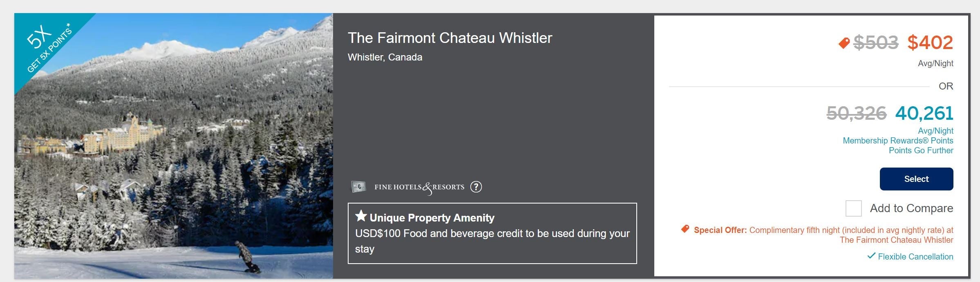This screenshot has width=980, height=282.
Task: Check the Add to Compare checkbox
Action: 853,208
